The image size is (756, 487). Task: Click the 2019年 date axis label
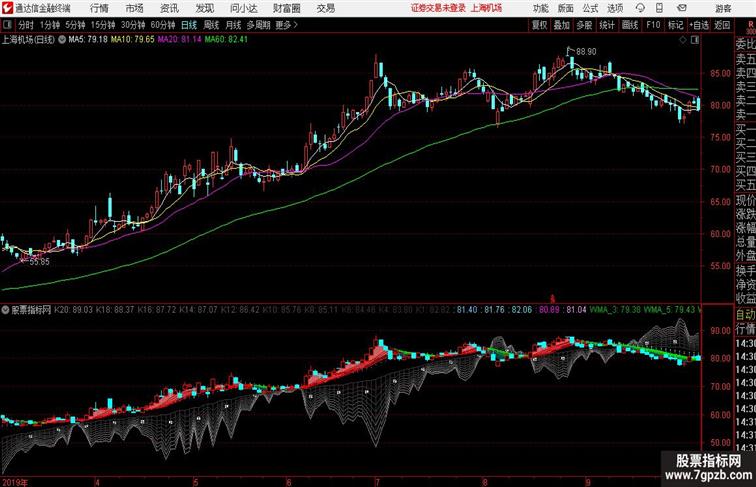click(x=14, y=482)
